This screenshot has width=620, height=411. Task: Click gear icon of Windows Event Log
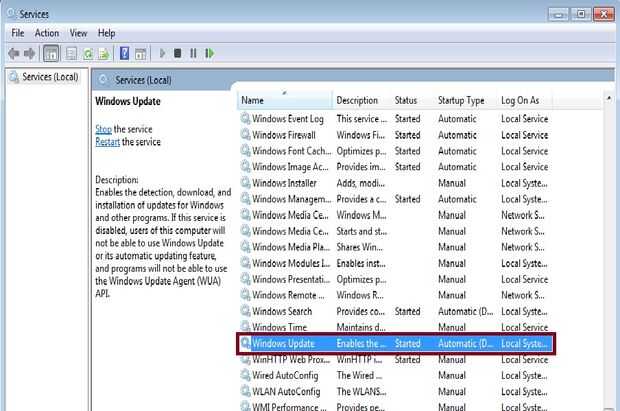[246, 118]
